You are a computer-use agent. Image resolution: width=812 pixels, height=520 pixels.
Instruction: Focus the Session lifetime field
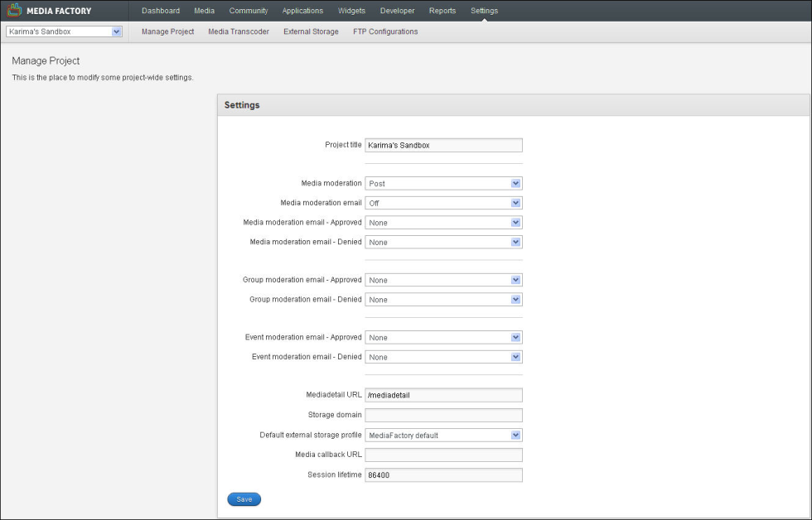[x=444, y=475]
